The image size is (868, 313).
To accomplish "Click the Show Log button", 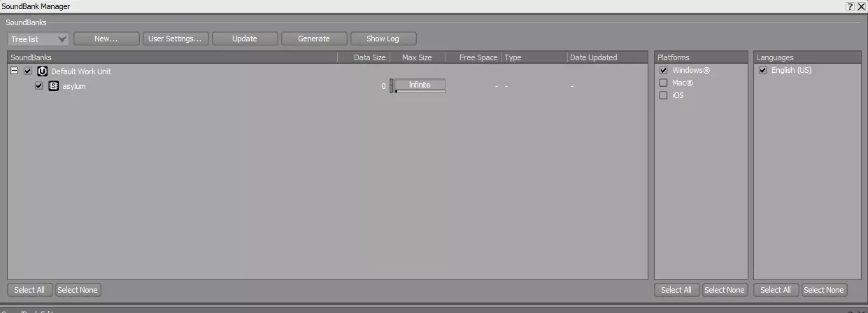I will [383, 39].
